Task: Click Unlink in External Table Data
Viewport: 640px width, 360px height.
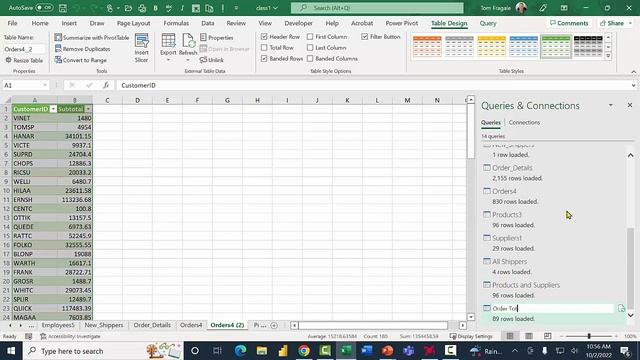Action: [212, 60]
